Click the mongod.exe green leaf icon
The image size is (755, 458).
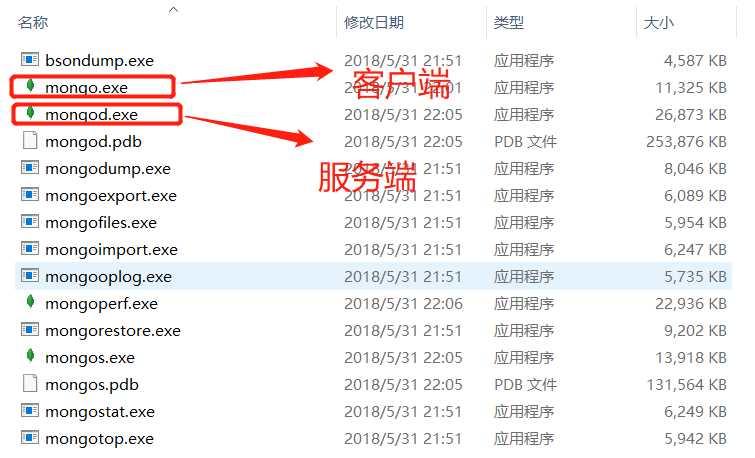point(30,113)
